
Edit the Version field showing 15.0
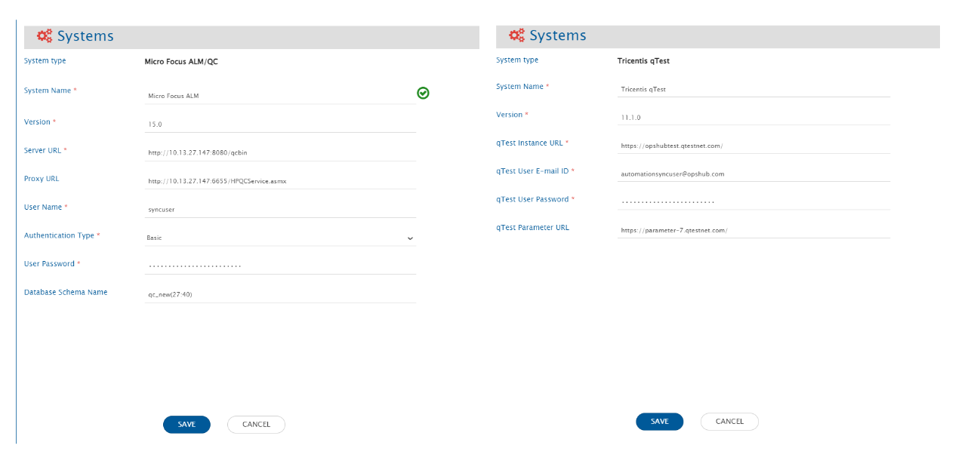pos(279,124)
